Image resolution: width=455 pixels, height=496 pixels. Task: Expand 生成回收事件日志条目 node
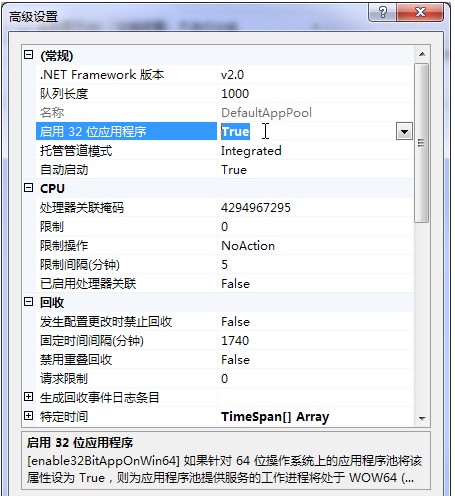point(29,397)
